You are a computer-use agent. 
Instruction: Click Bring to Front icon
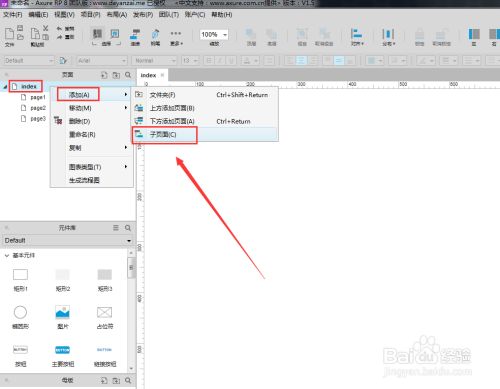(x=251, y=34)
